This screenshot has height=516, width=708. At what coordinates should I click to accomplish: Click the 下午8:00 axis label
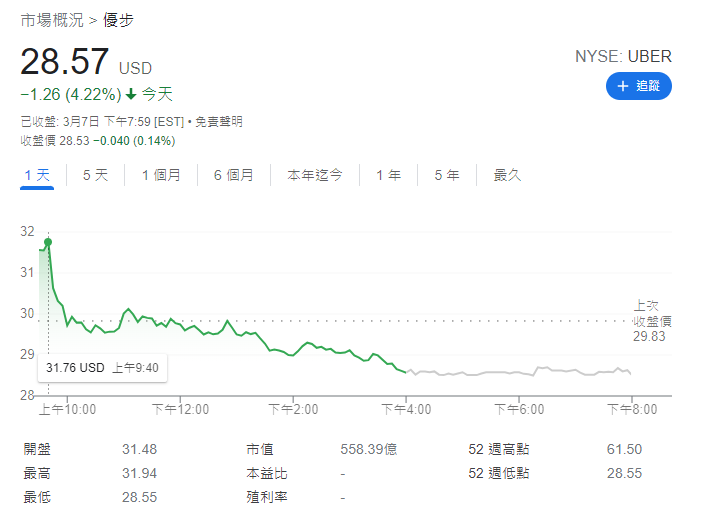[632, 409]
